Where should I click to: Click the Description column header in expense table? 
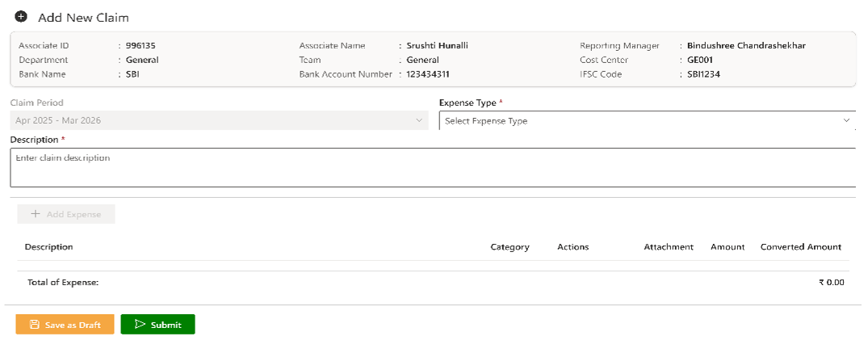48,247
